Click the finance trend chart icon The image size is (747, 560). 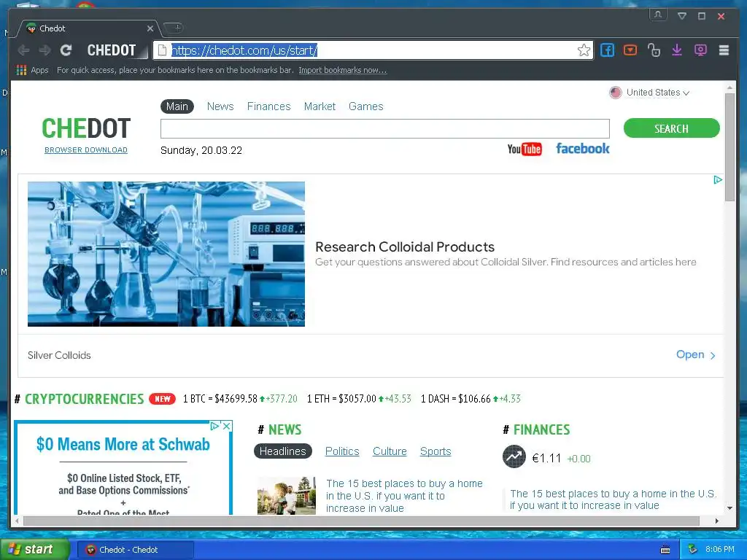514,456
